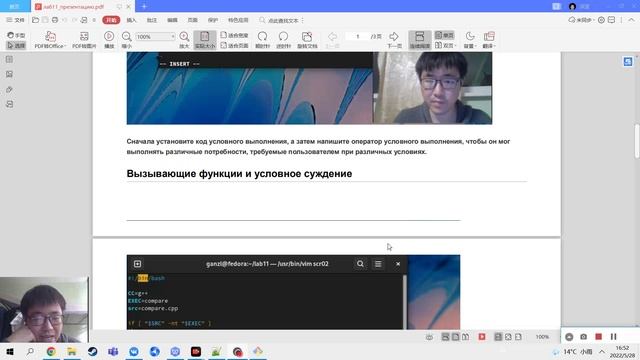Click the terminal hamburger menu in screenshot
The width and height of the screenshot is (640, 360).
click(x=378, y=264)
